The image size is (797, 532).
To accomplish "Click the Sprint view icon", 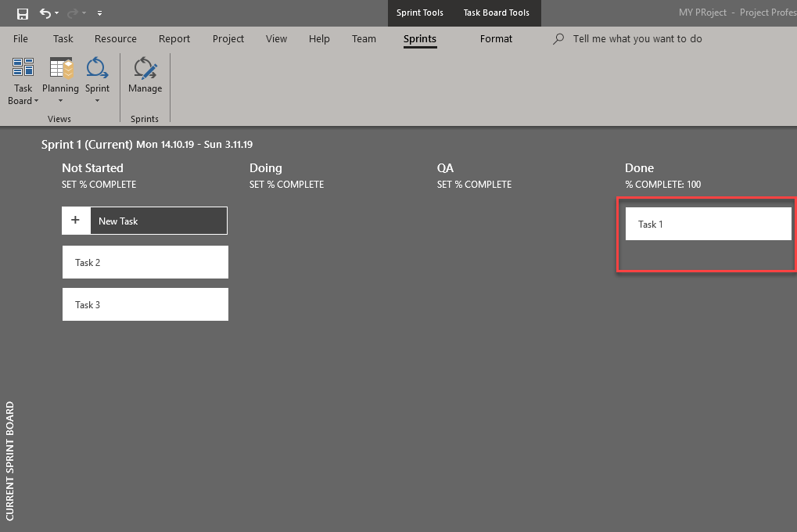I will [97, 68].
